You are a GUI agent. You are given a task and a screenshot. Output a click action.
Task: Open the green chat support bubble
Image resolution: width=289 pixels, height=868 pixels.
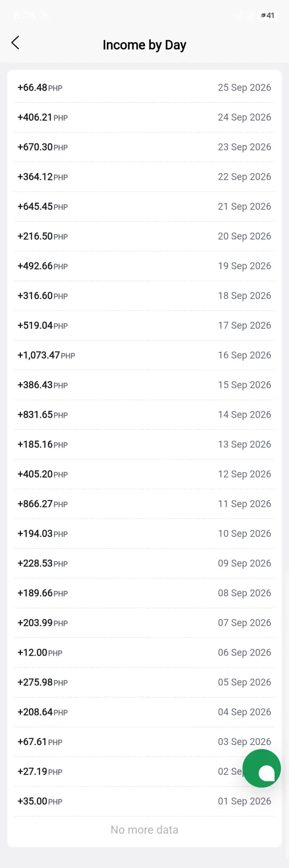[261, 768]
